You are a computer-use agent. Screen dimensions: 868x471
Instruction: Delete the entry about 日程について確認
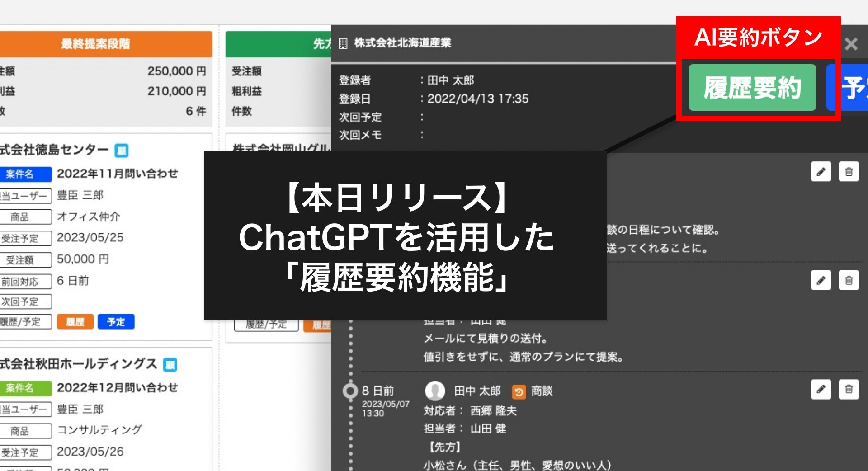pos(849,172)
